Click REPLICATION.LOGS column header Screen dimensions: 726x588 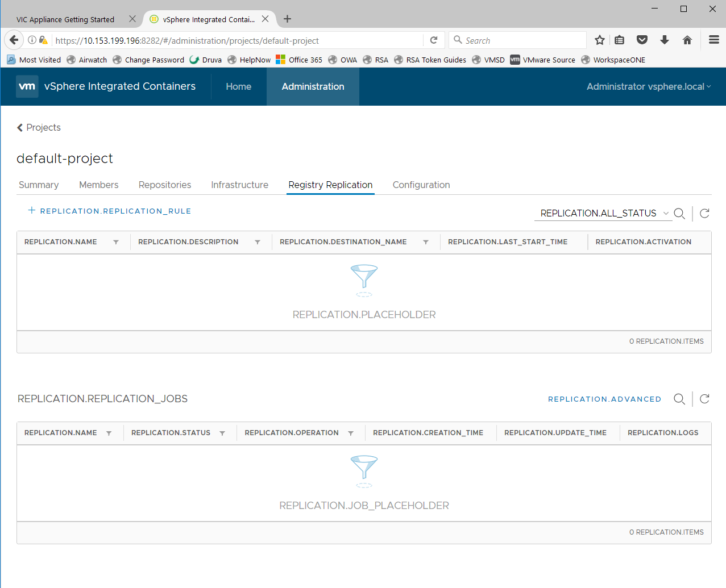[663, 433]
